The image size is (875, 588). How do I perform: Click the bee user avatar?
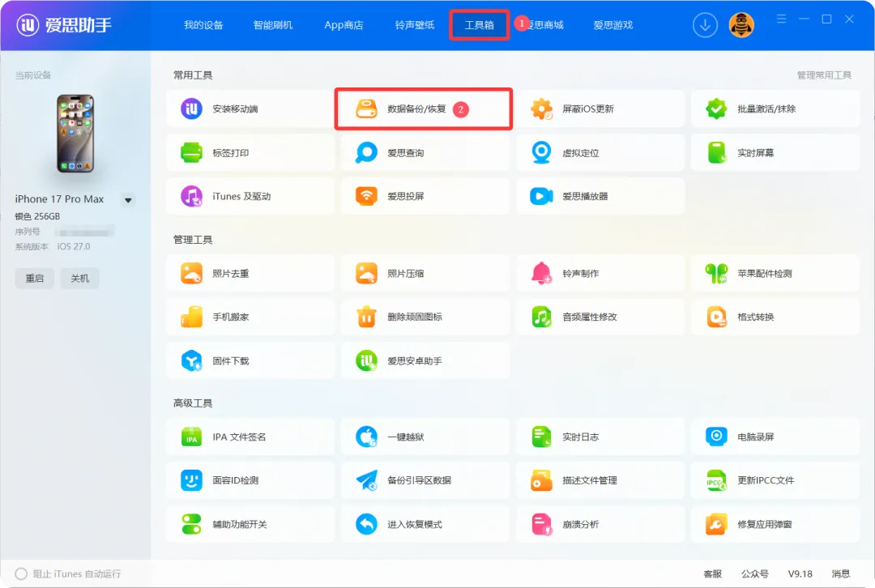pyautogui.click(x=741, y=25)
